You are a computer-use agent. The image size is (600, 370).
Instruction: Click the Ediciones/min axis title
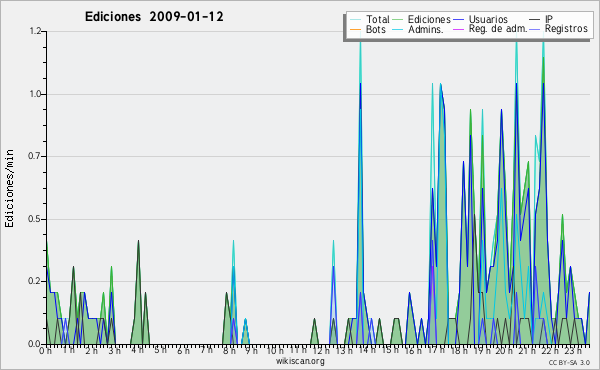pyautogui.click(x=9, y=188)
